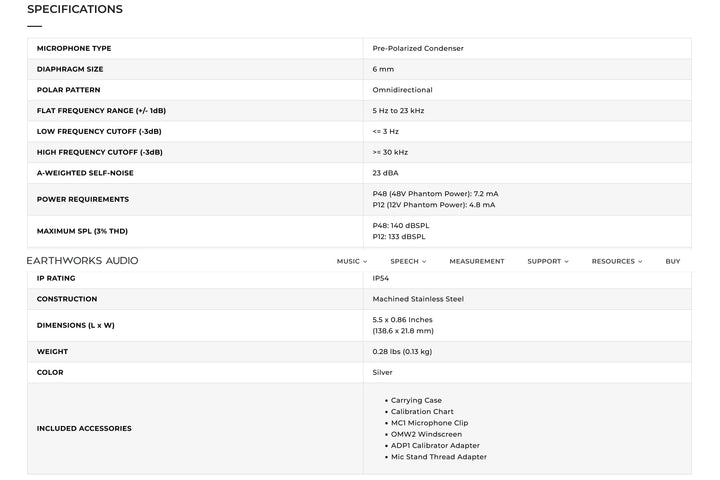Go to the Measurement page

477,261
